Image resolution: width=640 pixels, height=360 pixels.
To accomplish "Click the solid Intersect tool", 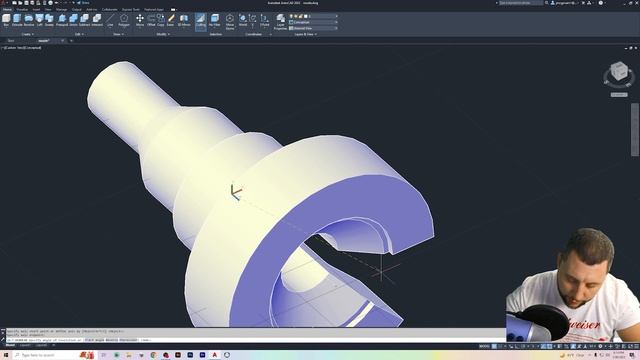I will pos(97,20).
